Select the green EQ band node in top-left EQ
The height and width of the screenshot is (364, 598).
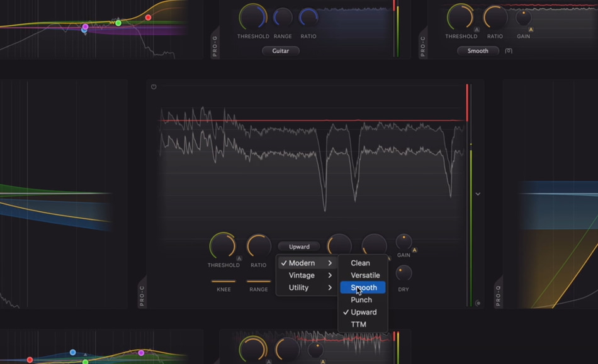click(x=118, y=23)
